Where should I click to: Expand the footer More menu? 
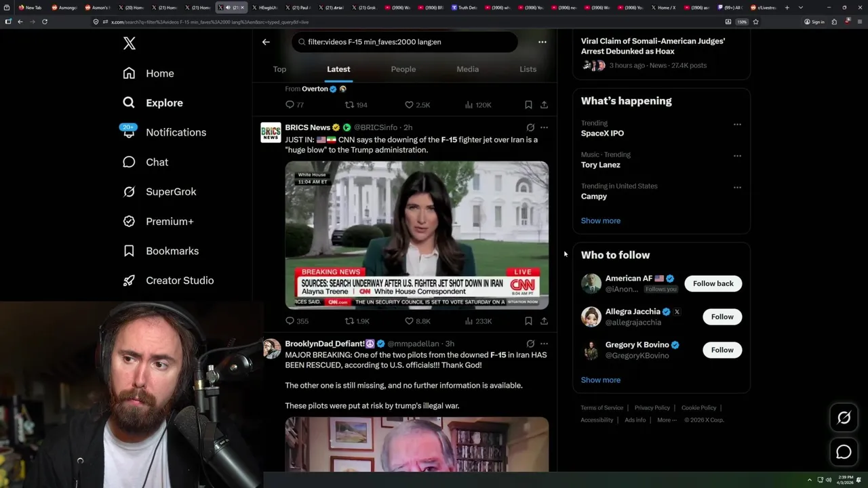tap(667, 420)
